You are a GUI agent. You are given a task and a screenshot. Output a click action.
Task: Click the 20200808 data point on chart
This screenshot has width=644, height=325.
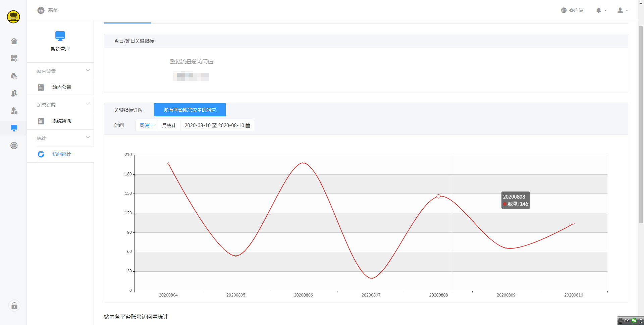point(438,196)
